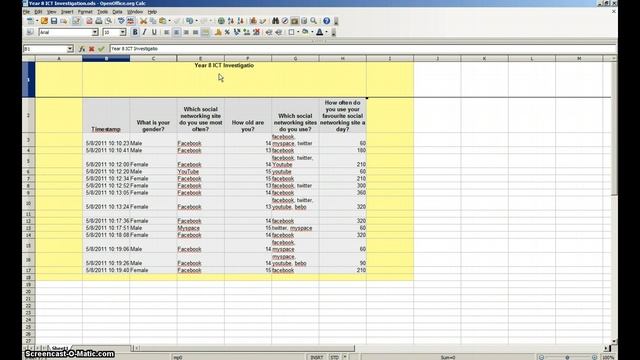Apply the Currency number format icon
The height and width of the screenshot is (360, 640).
tap(218, 32)
